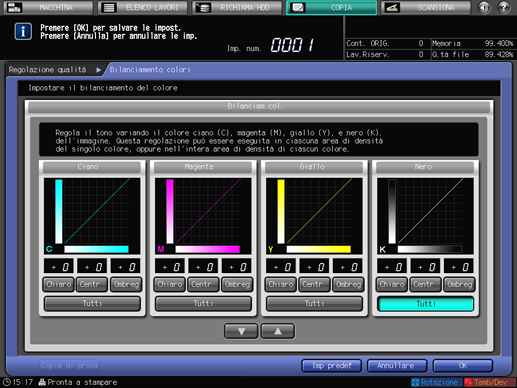Viewport: 517px width, 388px height.
Task: Toggle the Tutti button under Nero
Action: pos(426,304)
